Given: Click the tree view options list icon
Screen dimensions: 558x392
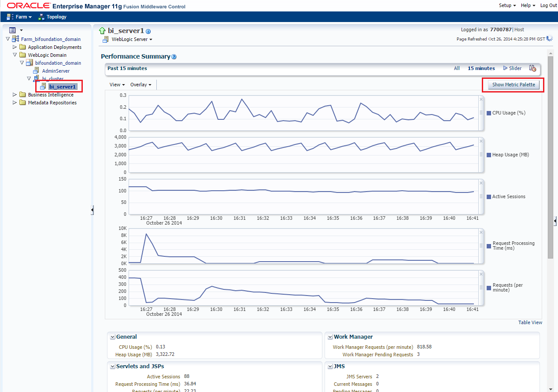Looking at the screenshot, I should pyautogui.click(x=12, y=30).
